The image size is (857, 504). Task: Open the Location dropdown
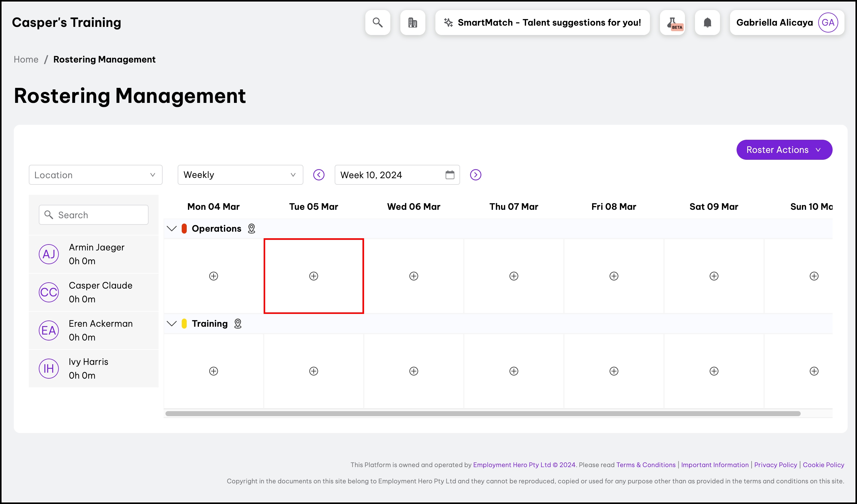[x=96, y=175]
